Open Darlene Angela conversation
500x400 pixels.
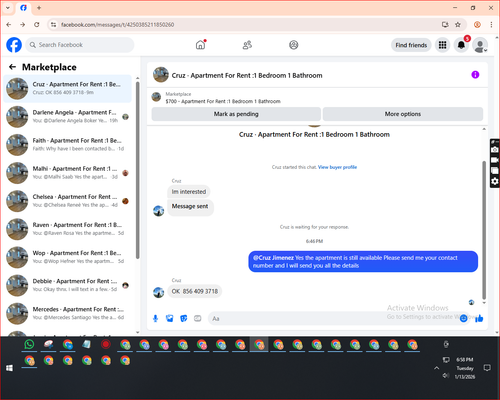click(67, 116)
